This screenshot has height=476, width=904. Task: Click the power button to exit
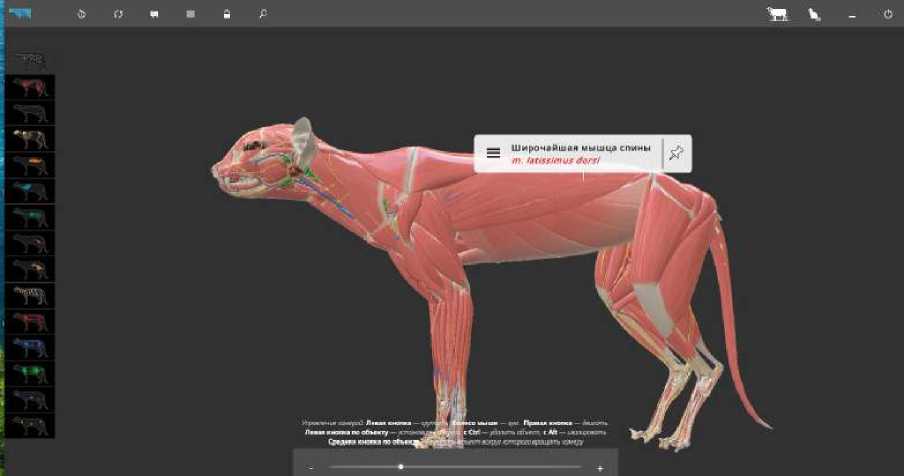[887, 14]
